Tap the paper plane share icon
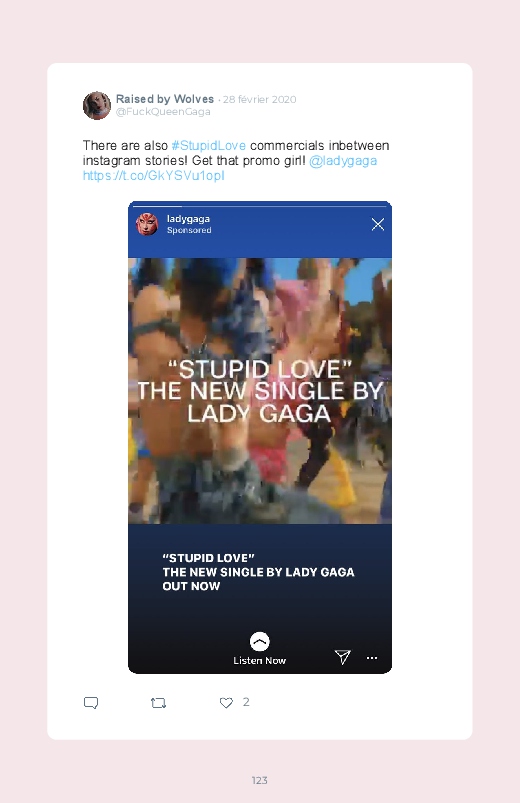520x803 pixels. [342, 657]
